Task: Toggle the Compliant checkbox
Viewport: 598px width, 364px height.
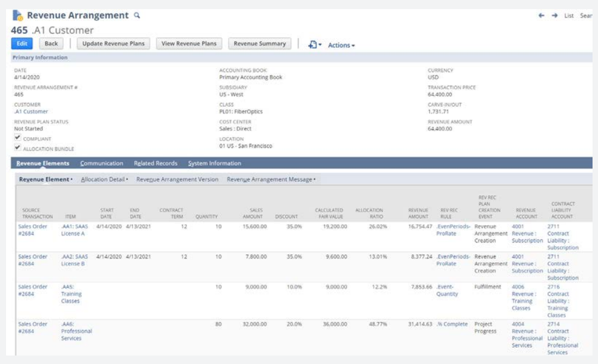Action: (x=18, y=138)
